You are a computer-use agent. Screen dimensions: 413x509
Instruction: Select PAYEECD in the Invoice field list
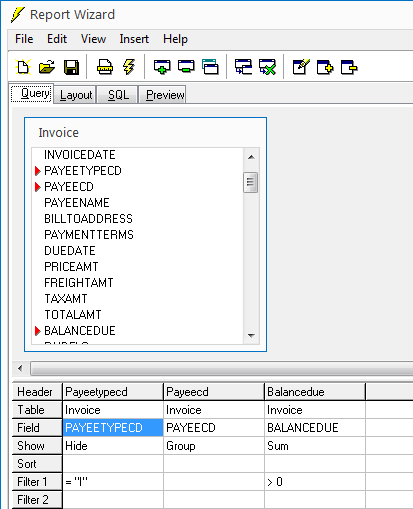(69, 187)
